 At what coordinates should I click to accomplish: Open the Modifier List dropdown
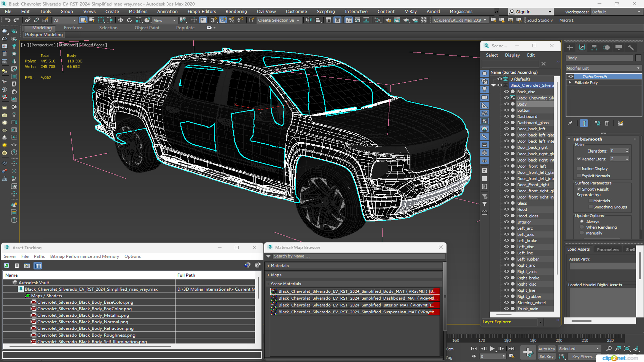tap(603, 68)
